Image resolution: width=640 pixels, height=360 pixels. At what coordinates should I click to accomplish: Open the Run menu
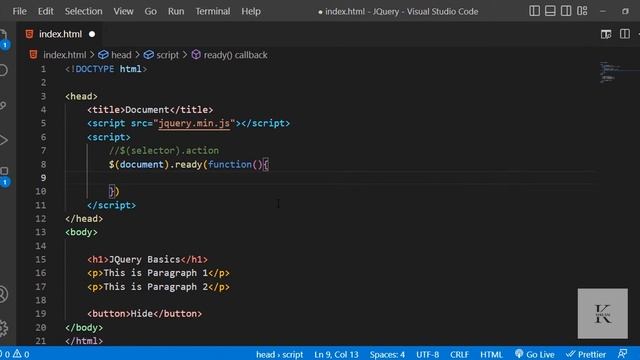[176, 11]
